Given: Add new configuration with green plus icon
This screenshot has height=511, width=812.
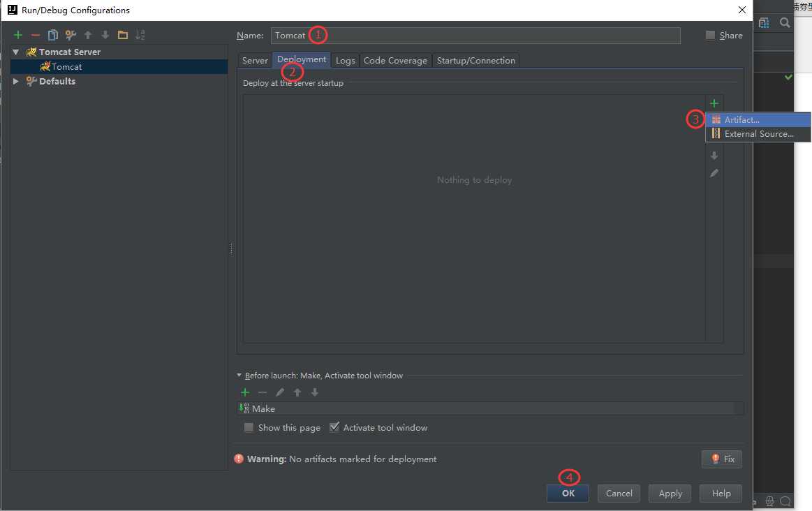Looking at the screenshot, I should coord(18,35).
